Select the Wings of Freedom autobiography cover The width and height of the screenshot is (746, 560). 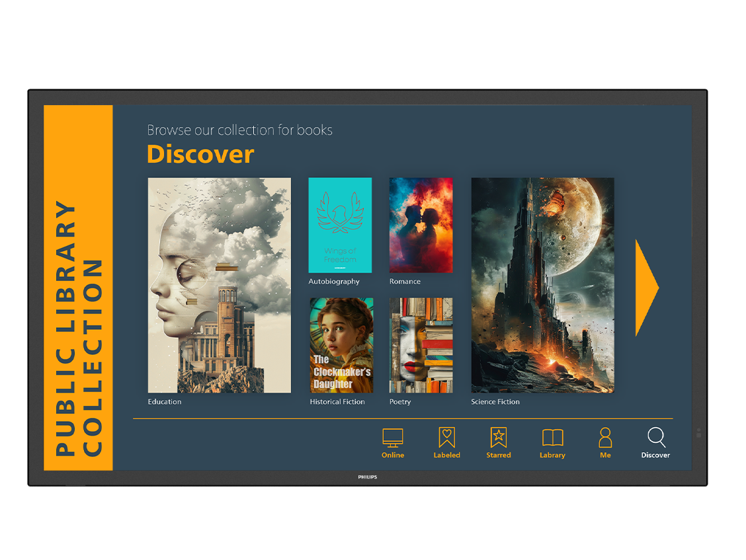[x=340, y=225]
